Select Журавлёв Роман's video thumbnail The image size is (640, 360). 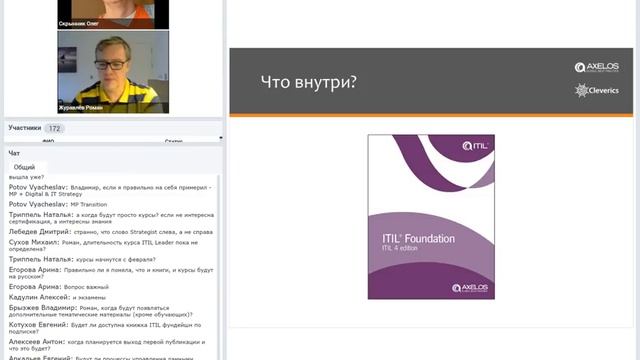[x=113, y=72]
